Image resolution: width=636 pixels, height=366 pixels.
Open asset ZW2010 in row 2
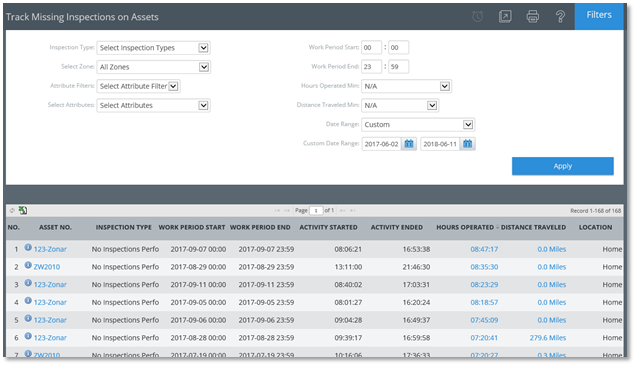click(x=47, y=267)
